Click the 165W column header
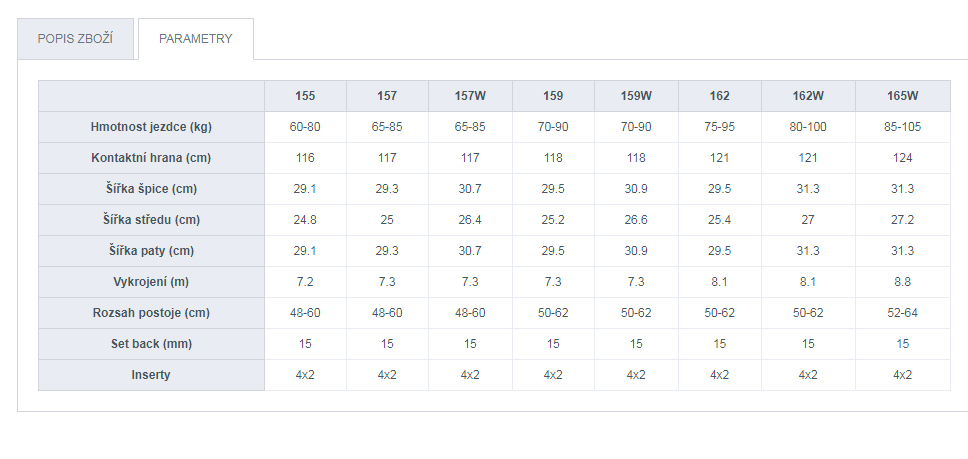Image resolution: width=968 pixels, height=459 pixels. [902, 96]
